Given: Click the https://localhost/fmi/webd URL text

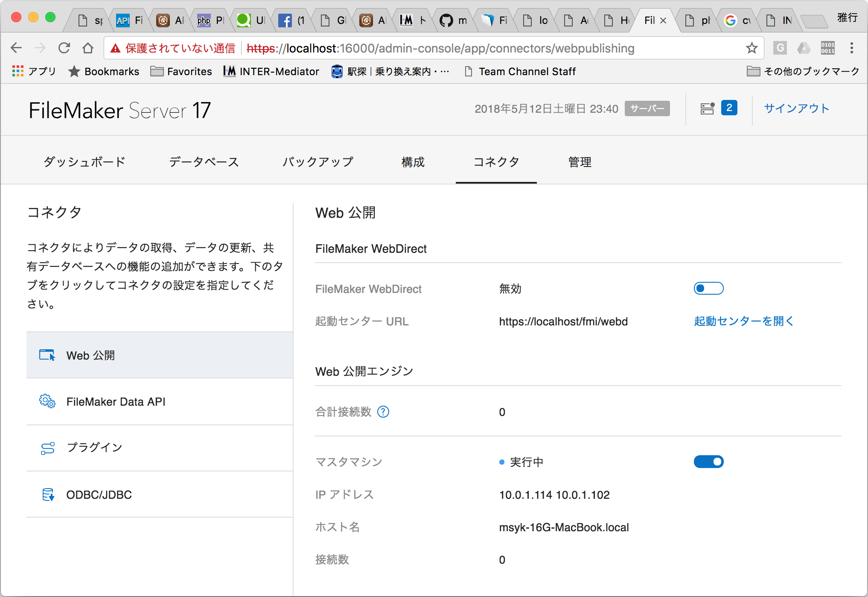Looking at the screenshot, I should [563, 322].
